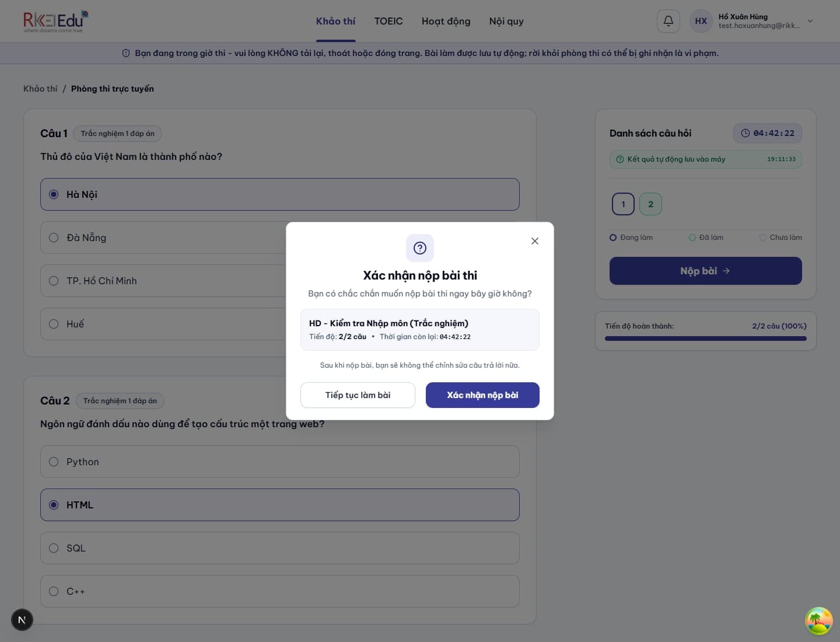Viewport: 840px width, 642px height.
Task: Click the 'Trắc nghiệm 1 đáp án' tag on Câu 1
Action: coord(118,134)
